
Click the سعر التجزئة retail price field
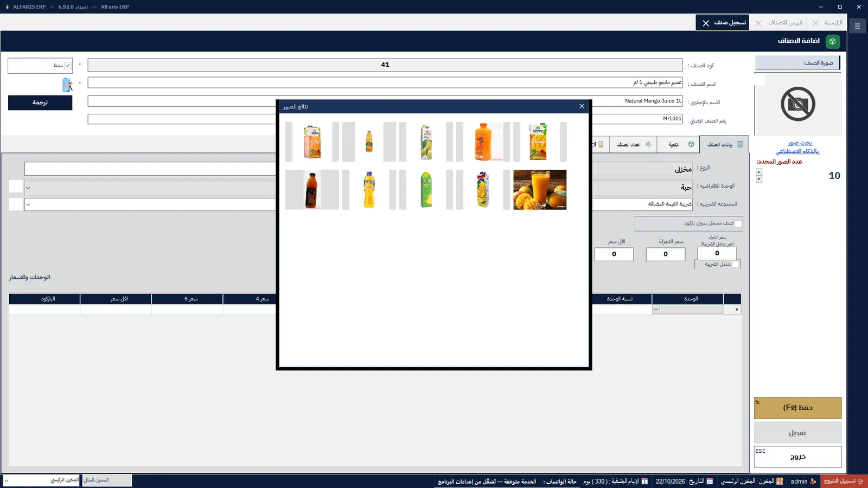666,254
